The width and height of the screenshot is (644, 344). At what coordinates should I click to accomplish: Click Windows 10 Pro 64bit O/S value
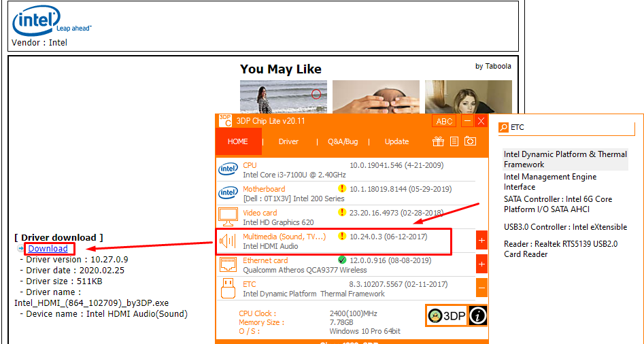pos(365,331)
